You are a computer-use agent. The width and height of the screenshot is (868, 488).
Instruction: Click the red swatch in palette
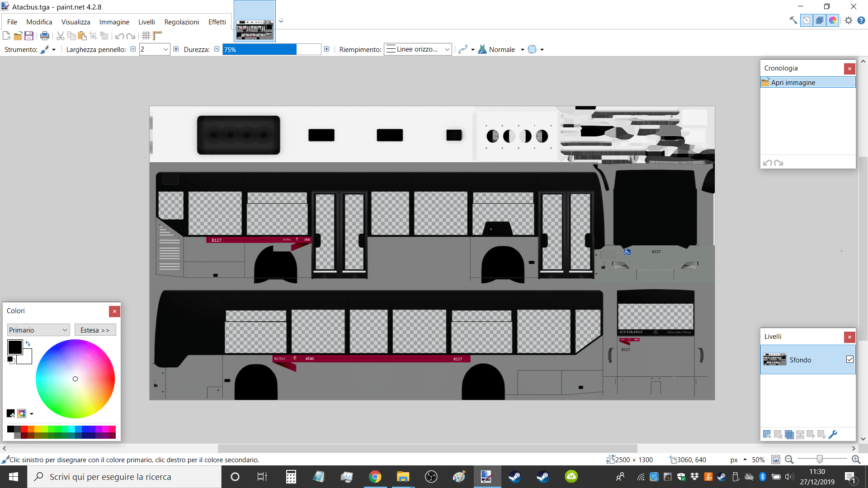click(x=24, y=429)
